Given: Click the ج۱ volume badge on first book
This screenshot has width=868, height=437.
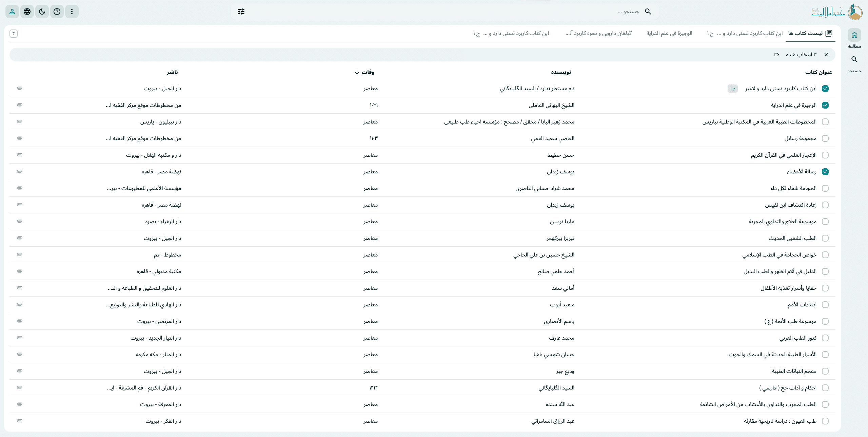Looking at the screenshot, I should [733, 89].
